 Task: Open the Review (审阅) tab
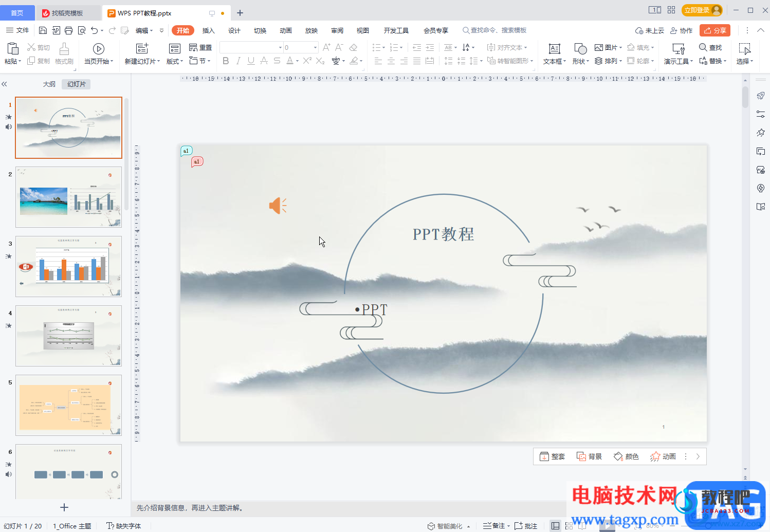(337, 30)
